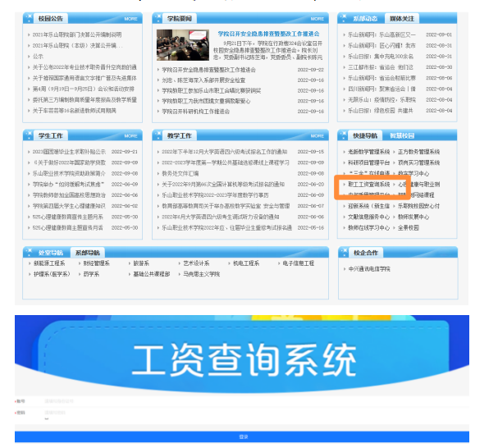Image resolution: width=498 pixels, height=448 pixels.
Task: Open the 正方教务管理系统 link
Action: (418, 152)
